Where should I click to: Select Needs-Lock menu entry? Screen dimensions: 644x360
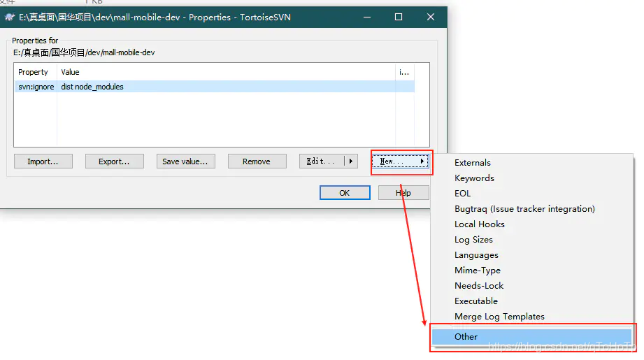[x=532, y=286]
